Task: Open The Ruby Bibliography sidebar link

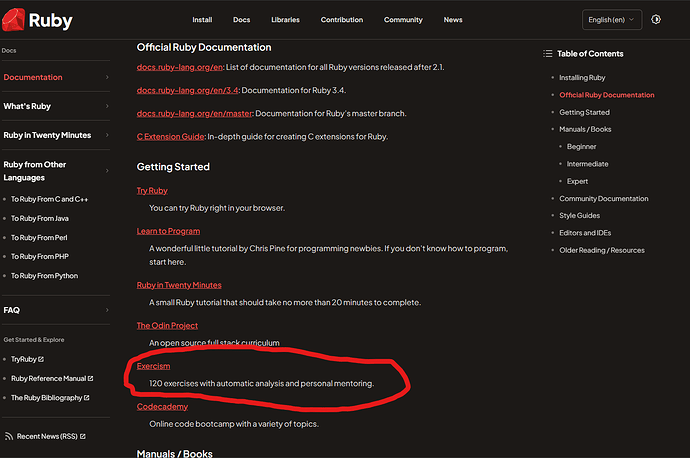Action: 46,398
